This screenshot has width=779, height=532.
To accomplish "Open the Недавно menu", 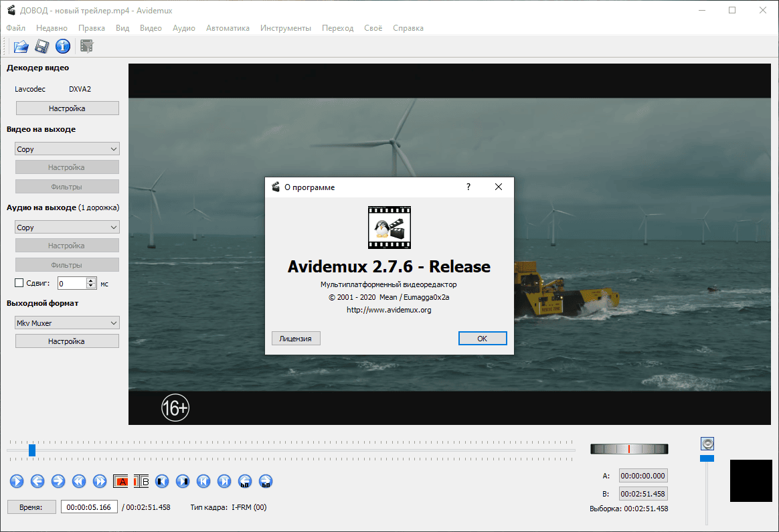I will tap(52, 28).
